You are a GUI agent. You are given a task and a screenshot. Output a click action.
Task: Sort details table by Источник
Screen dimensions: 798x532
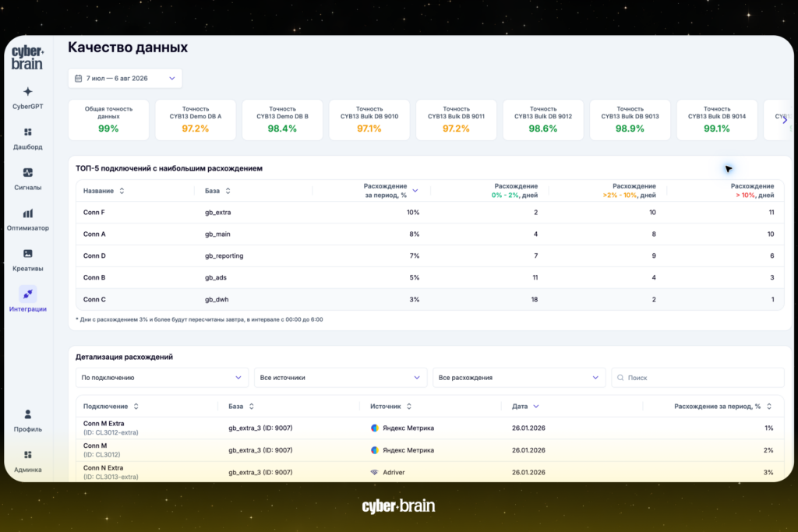point(408,407)
